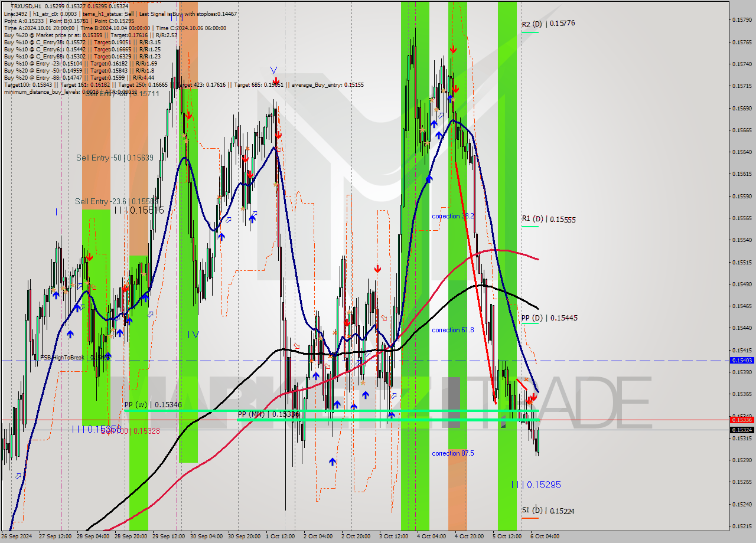
Task: Click the red 0.15336 price tag
Action: (742, 420)
